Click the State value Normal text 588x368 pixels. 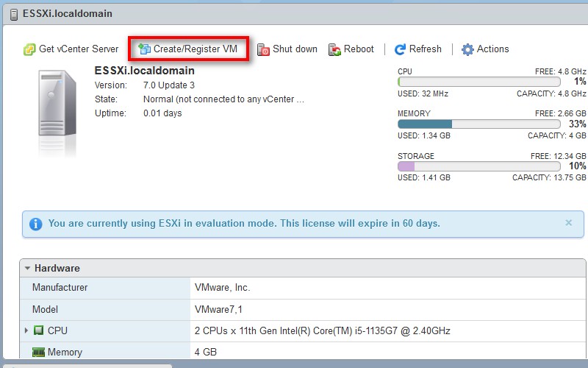pyautogui.click(x=223, y=99)
